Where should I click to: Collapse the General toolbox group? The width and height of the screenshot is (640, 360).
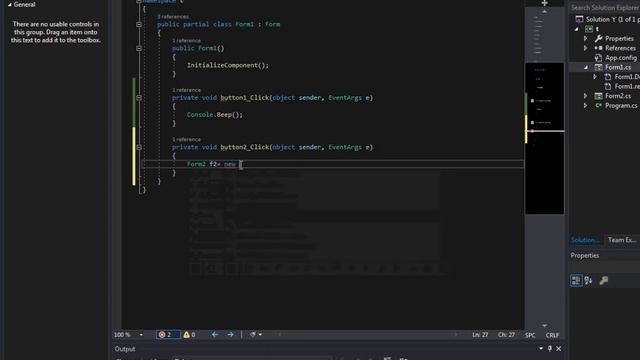pos(9,4)
